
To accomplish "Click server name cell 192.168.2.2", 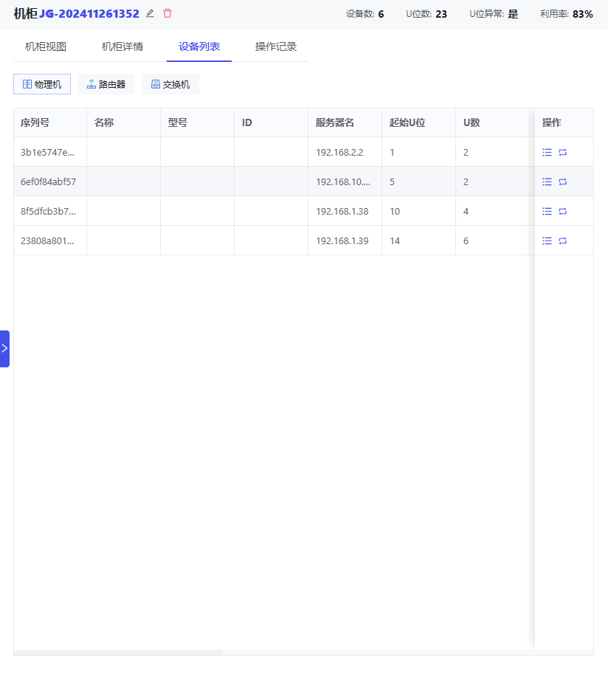I will 345,152.
